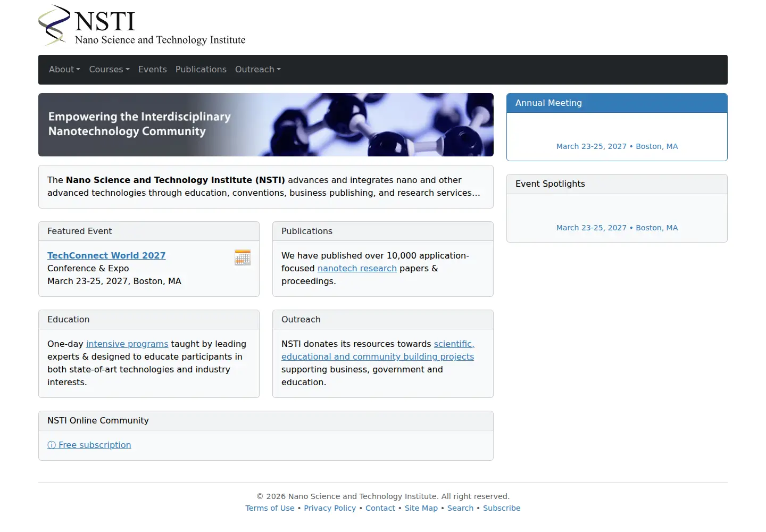Image resolution: width=766 pixels, height=532 pixels.
Task: Open the Site Map footer link
Action: pyautogui.click(x=421, y=508)
